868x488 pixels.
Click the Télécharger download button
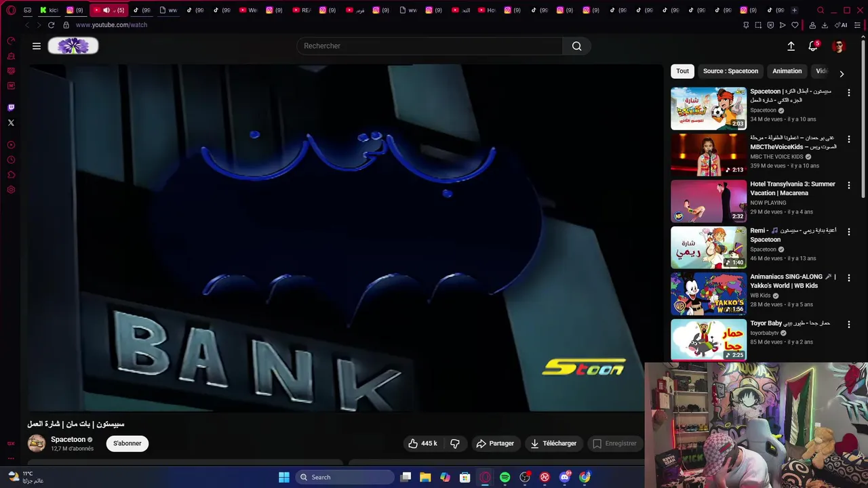[553, 443]
